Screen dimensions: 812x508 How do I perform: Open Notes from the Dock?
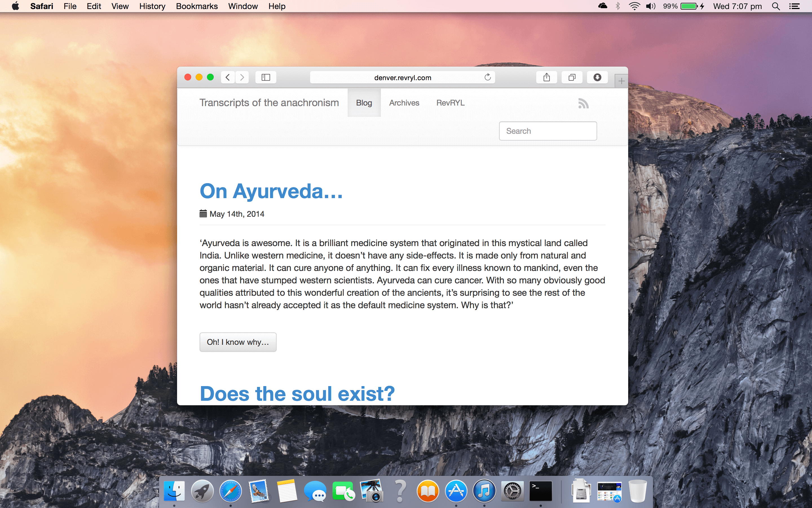287,492
